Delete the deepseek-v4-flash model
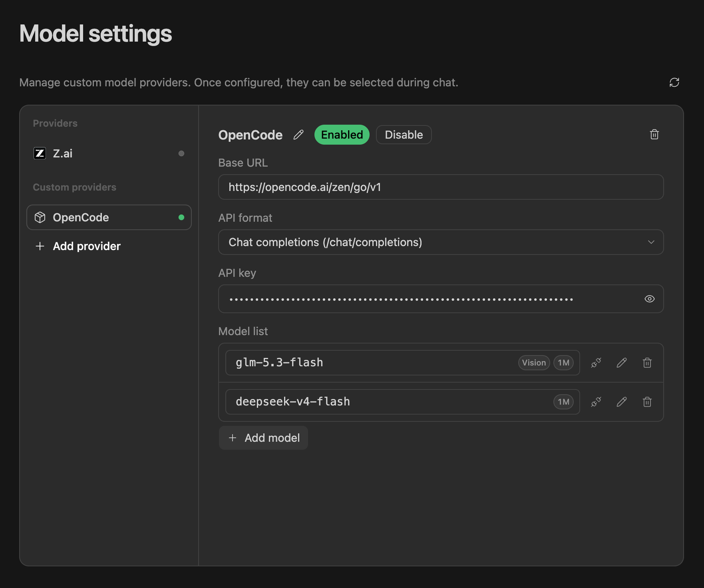The height and width of the screenshot is (588, 704). click(x=647, y=402)
